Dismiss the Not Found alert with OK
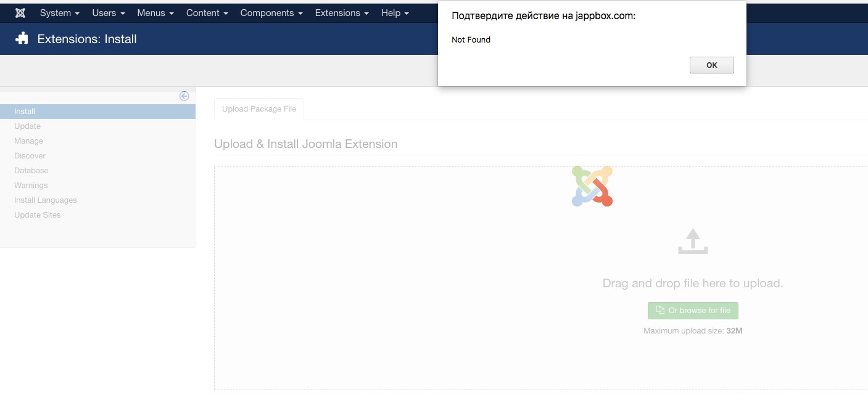Viewport: 868px width, 413px height. [x=711, y=65]
